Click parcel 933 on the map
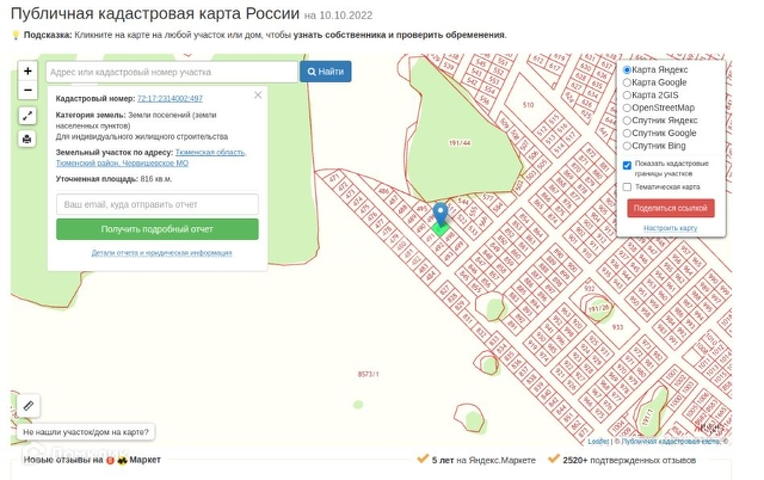The height and width of the screenshot is (480, 764). pyautogui.click(x=617, y=327)
